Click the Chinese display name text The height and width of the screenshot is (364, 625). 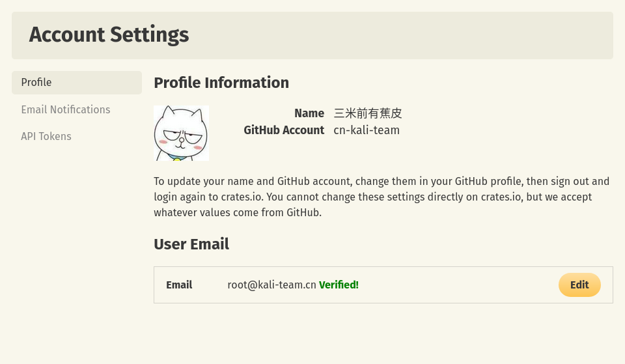pos(367,113)
